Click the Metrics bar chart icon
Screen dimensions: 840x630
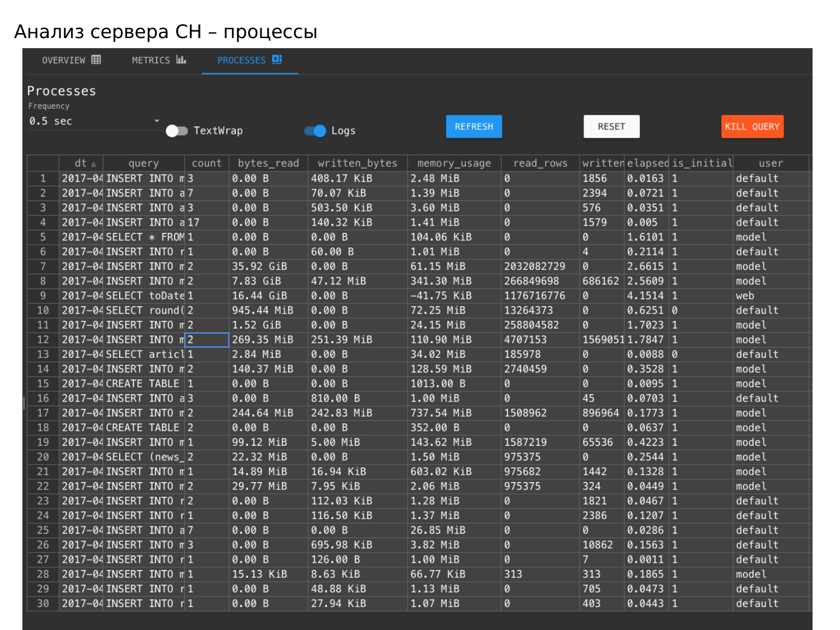click(x=181, y=59)
